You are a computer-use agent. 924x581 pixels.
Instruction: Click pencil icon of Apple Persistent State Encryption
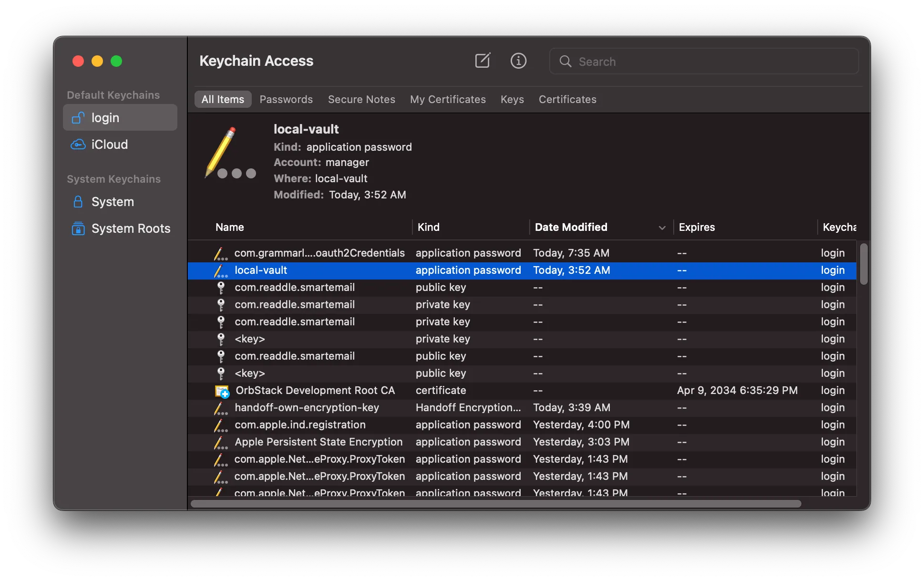coord(220,442)
